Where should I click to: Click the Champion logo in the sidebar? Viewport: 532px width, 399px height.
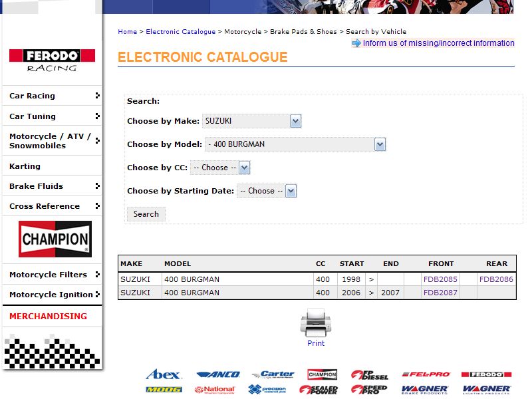click(55, 239)
